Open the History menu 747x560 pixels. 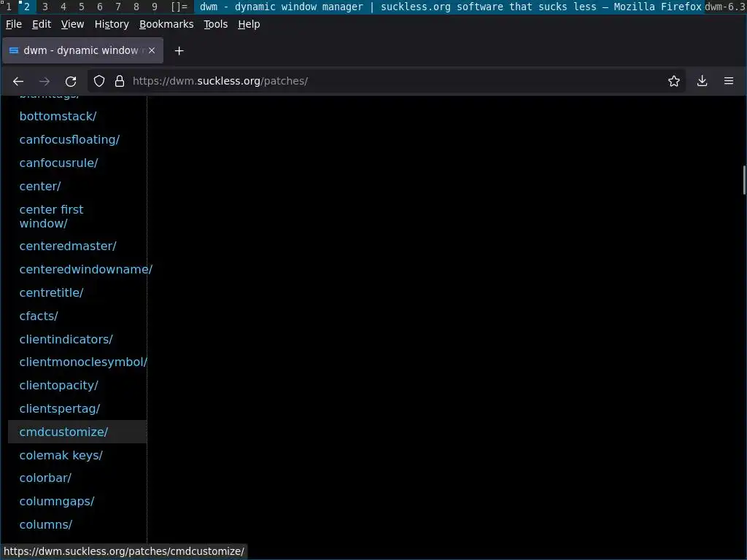pyautogui.click(x=112, y=24)
